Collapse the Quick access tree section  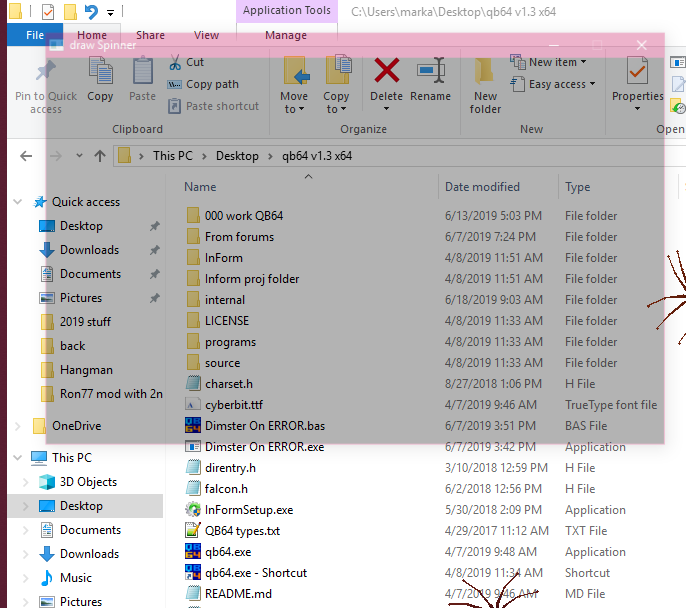(x=18, y=202)
